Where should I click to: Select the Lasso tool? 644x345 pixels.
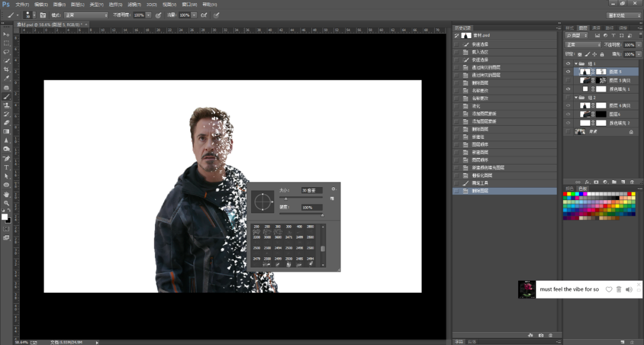(x=6, y=52)
